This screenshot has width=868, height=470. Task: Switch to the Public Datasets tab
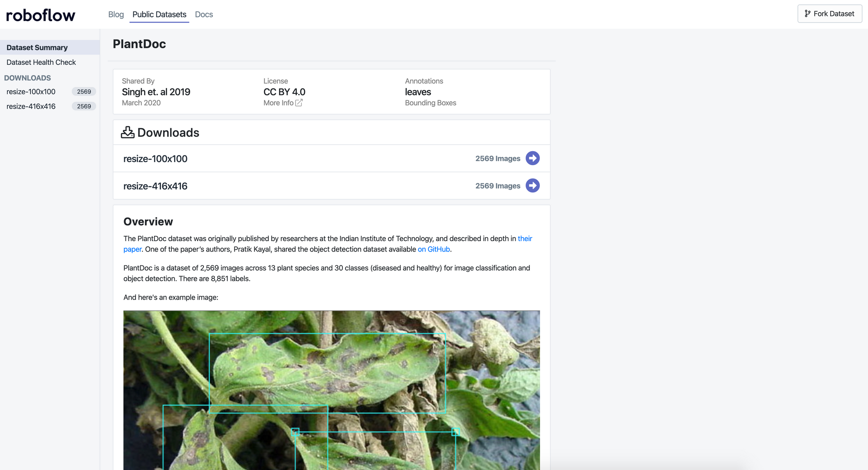[159, 14]
